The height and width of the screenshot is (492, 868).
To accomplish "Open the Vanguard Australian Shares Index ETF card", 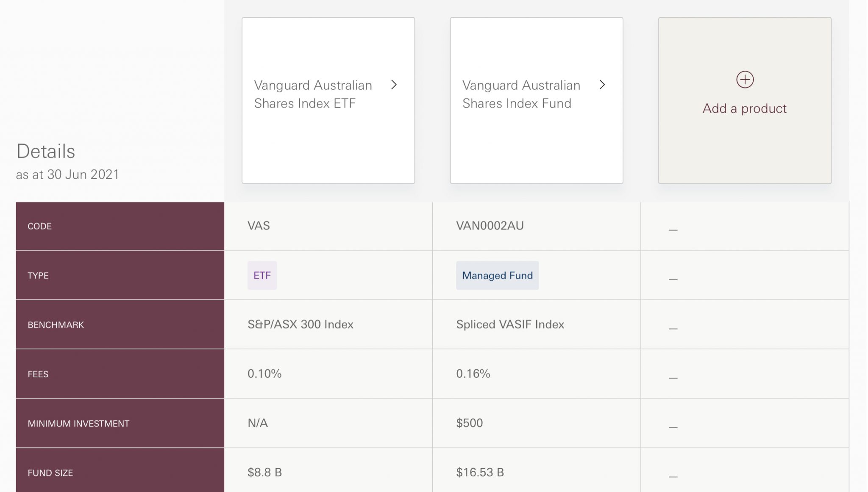I will (x=328, y=100).
